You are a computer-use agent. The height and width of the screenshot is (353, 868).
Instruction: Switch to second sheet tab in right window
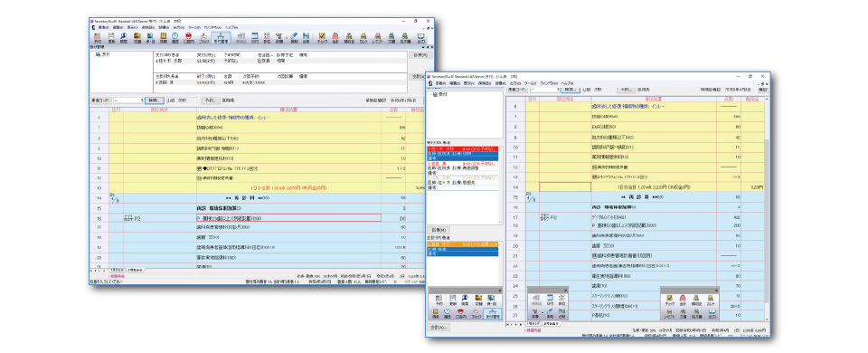pyautogui.click(x=552, y=324)
